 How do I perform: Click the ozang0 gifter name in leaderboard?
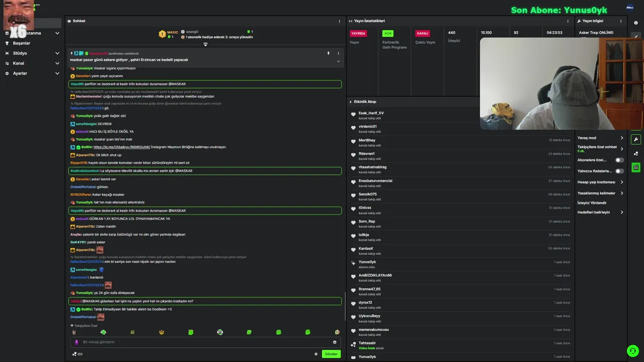click(192, 32)
